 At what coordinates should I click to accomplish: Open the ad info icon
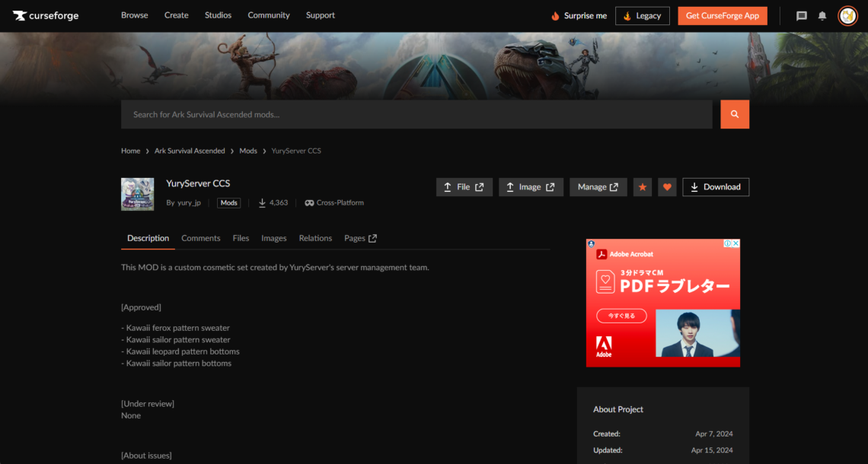point(727,243)
